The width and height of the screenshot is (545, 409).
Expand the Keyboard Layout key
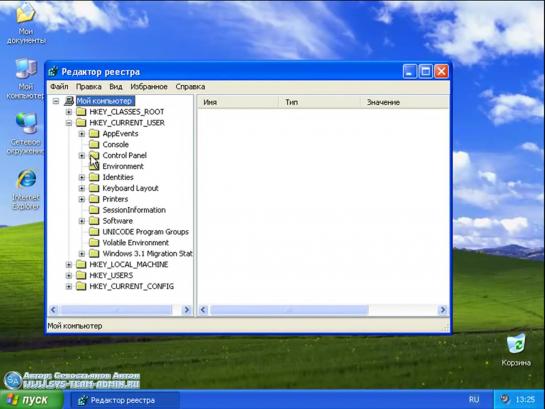(82, 188)
